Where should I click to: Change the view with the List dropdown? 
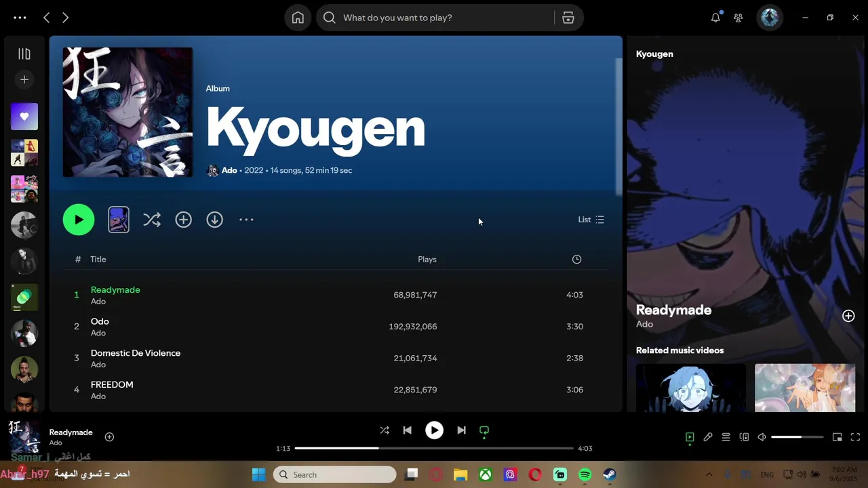pos(591,220)
